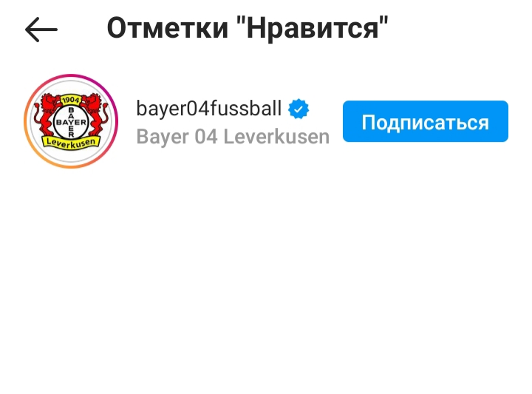Click the Bayer cross logo inside the avatar
The image size is (532, 394).
[x=71, y=122]
